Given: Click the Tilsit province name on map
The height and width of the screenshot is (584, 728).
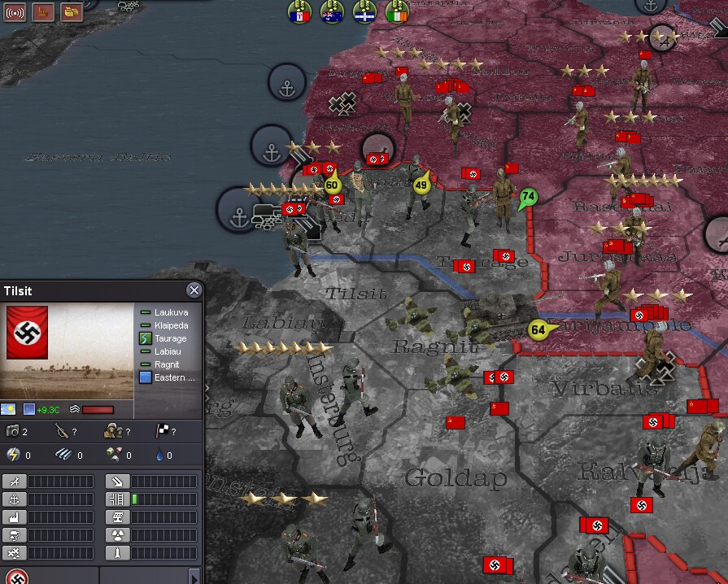Looking at the screenshot, I should (355, 294).
